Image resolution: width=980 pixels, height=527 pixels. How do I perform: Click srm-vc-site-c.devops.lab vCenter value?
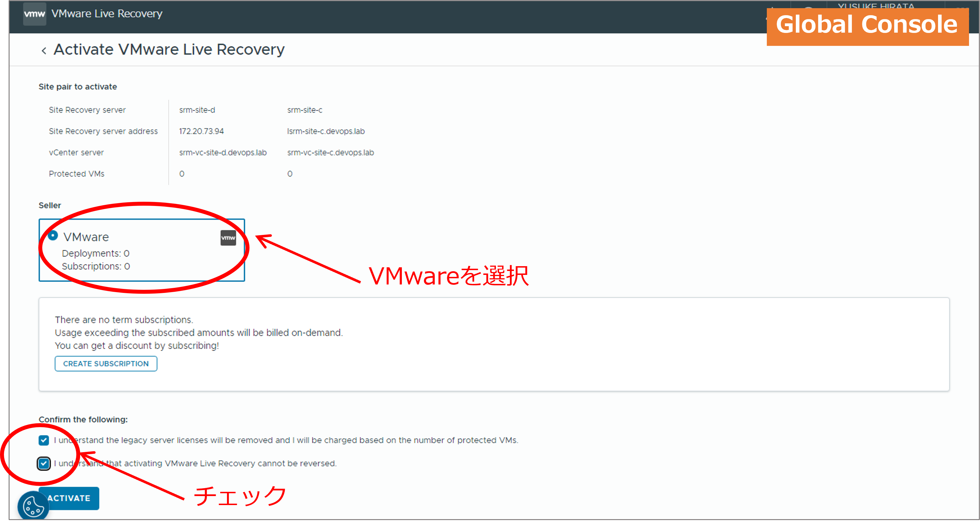coord(330,153)
